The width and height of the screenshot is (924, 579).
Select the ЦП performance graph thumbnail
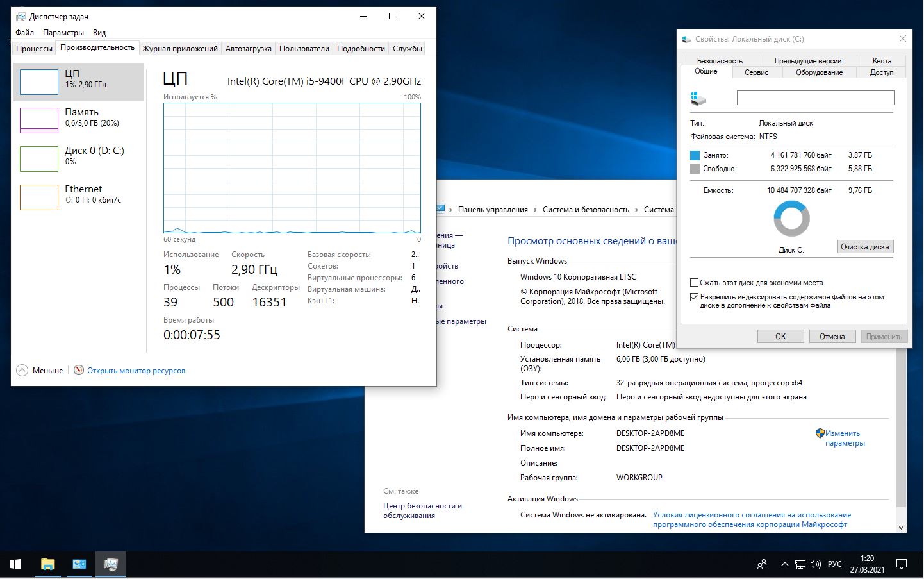39,82
